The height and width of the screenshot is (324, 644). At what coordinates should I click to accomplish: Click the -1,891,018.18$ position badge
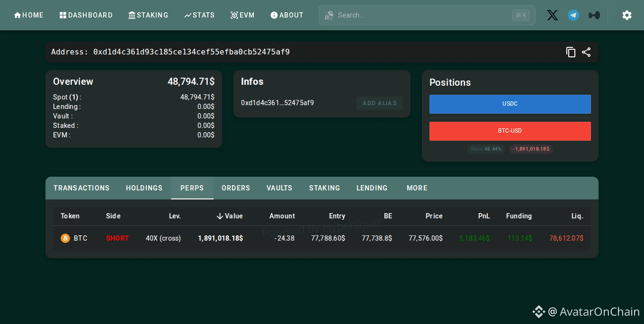[x=531, y=149]
